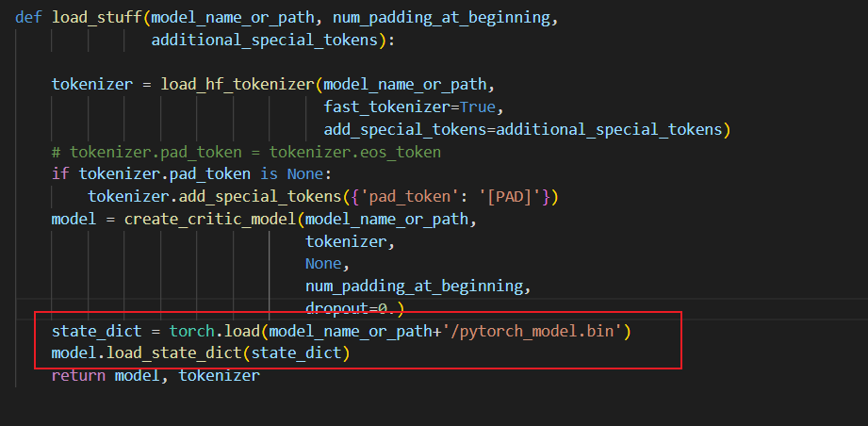The image size is (868, 426).
Task: Click 'model' variable in model = assignment
Action: [x=74, y=220]
